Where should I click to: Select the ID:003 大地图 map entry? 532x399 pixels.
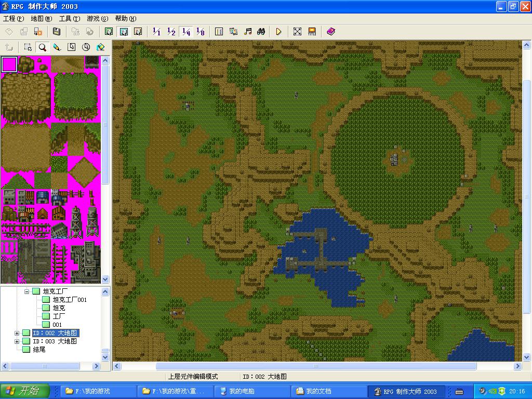click(x=55, y=341)
